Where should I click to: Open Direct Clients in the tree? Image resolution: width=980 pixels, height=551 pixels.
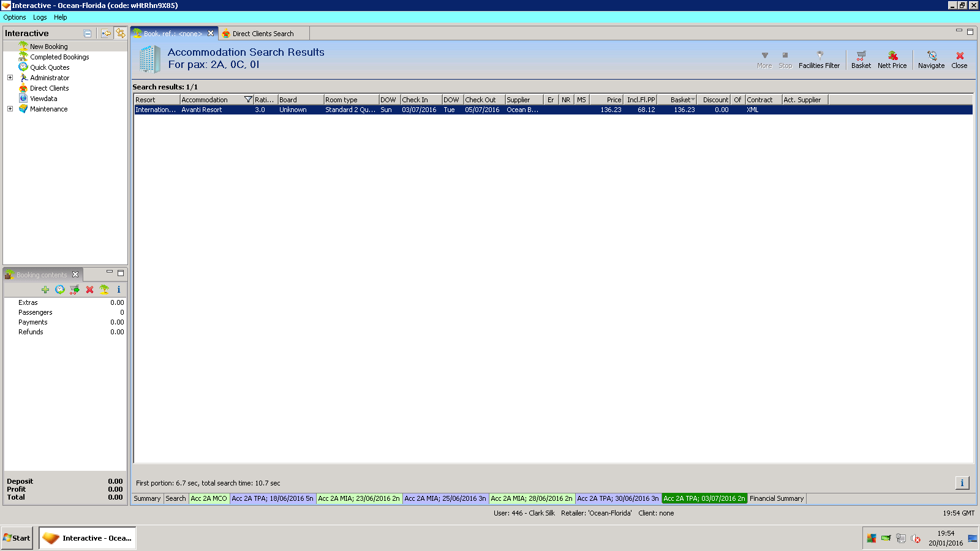50,88
